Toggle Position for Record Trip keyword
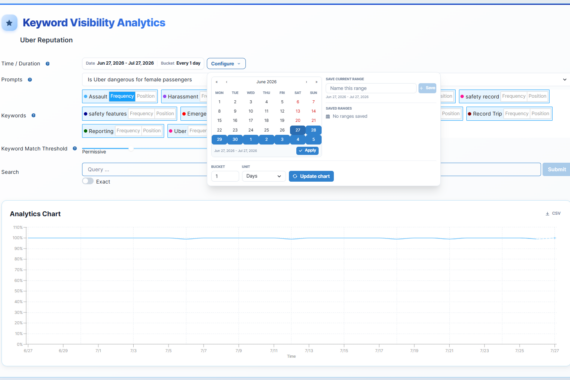Image resolution: width=570 pixels, height=380 pixels. 540,113
